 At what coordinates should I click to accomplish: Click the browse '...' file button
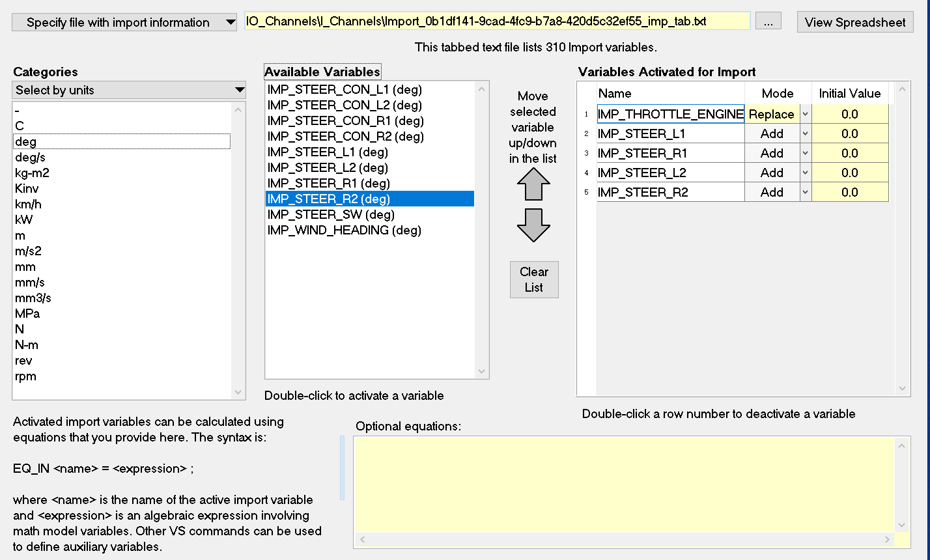click(x=768, y=21)
